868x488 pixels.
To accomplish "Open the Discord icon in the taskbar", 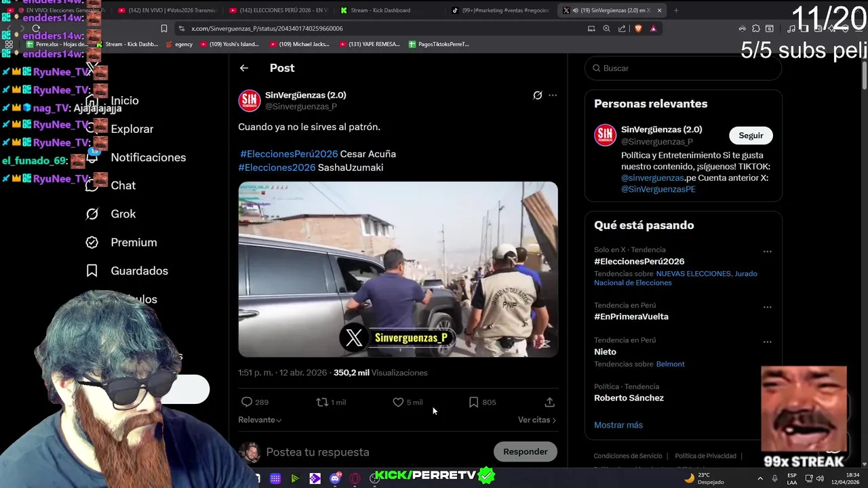I will [x=335, y=479].
